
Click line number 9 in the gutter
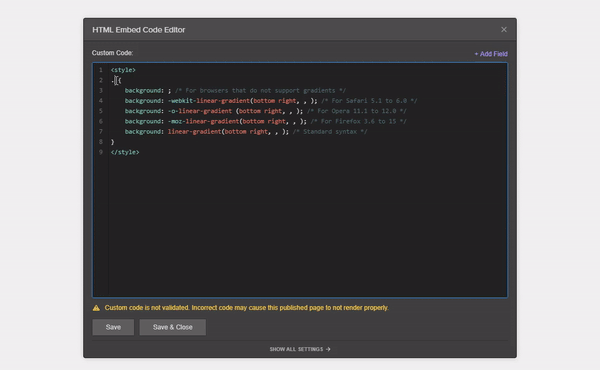tap(101, 152)
